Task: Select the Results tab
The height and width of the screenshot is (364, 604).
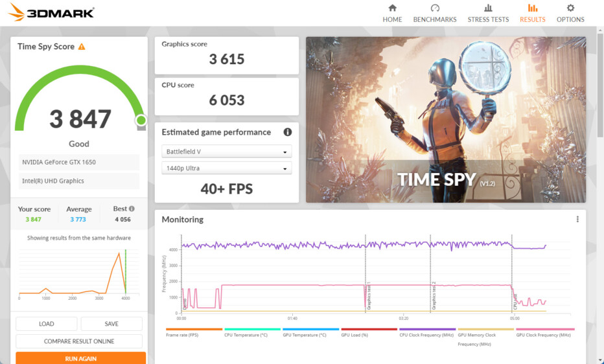Action: [x=532, y=13]
